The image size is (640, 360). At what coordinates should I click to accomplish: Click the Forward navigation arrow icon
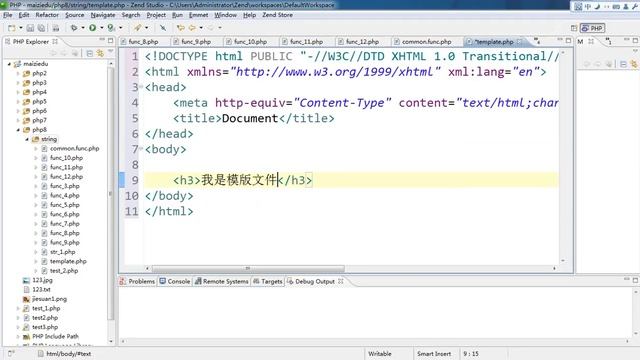(x=211, y=28)
